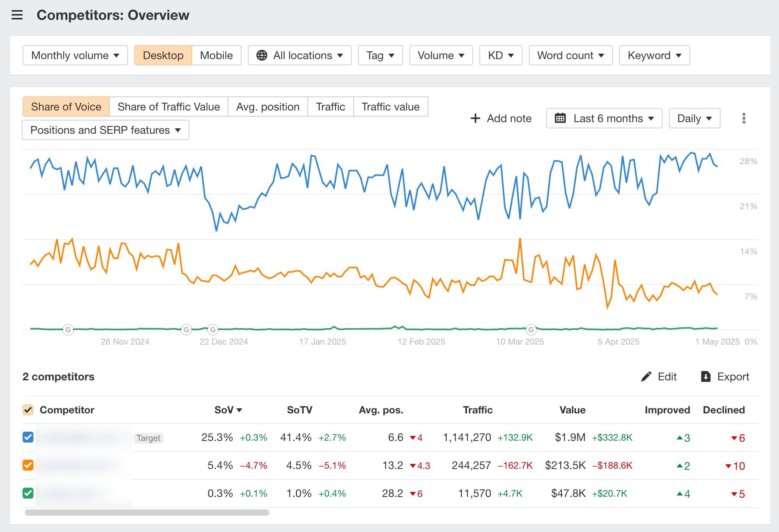Image resolution: width=779 pixels, height=532 pixels.
Task: Toggle the green competitor checkbox
Action: pyautogui.click(x=28, y=493)
